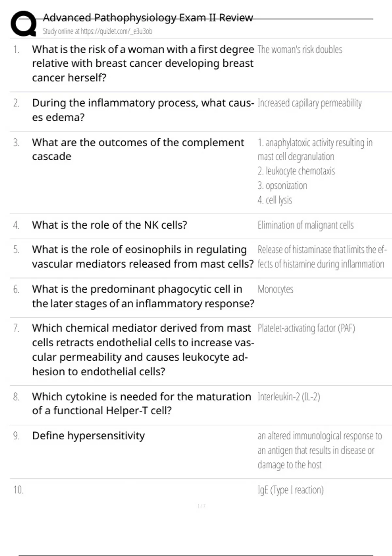The image size is (392, 556).
Task: Click the "cell lysis" list item
Action: 275,200
